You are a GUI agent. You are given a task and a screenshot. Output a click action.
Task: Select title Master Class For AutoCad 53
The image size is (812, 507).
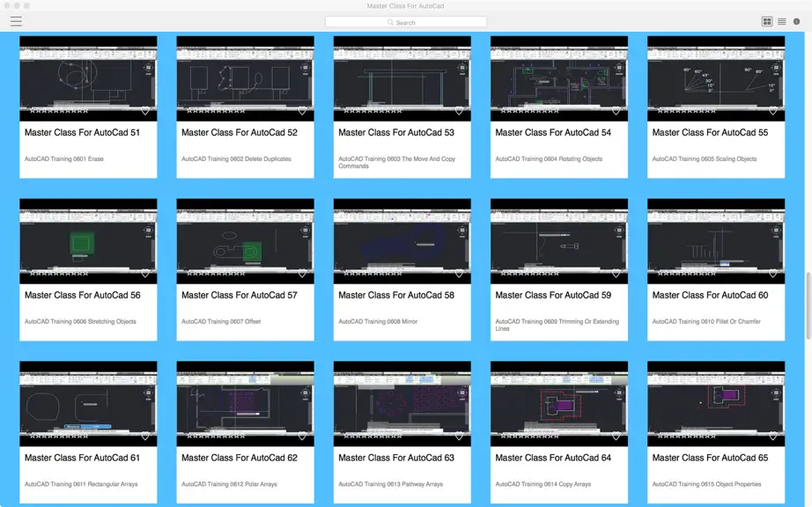coord(396,132)
